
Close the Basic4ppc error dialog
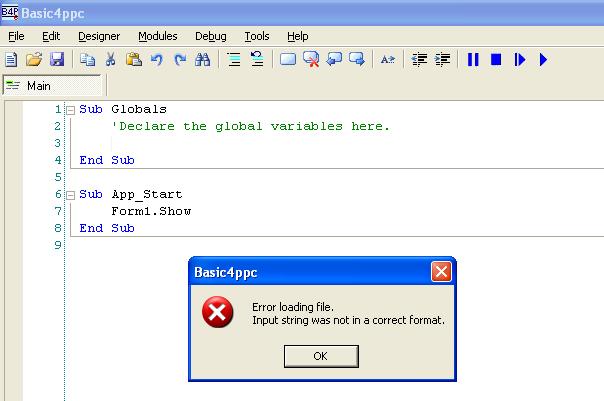coord(441,272)
